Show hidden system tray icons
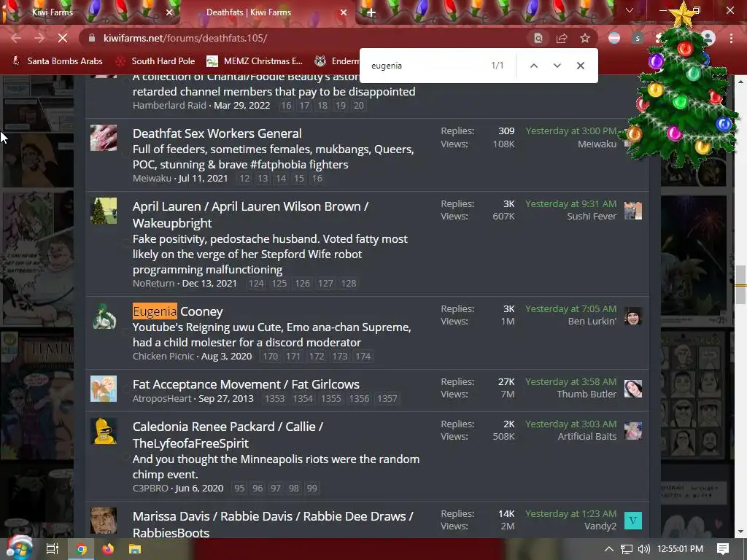This screenshot has height=560, width=747. click(609, 549)
